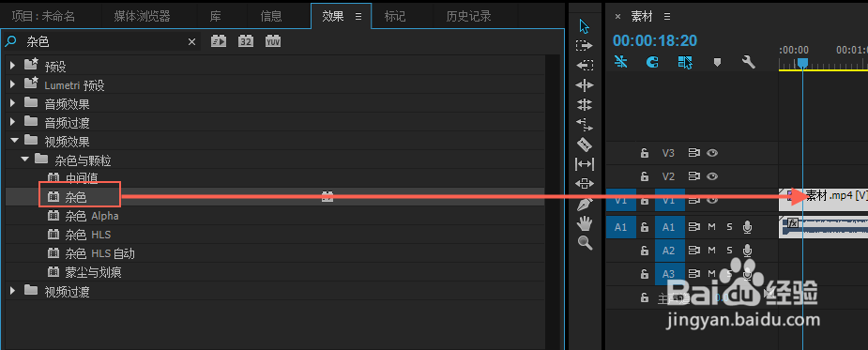
Task: Expand the Lumetri 预设 folder
Action: point(13,84)
